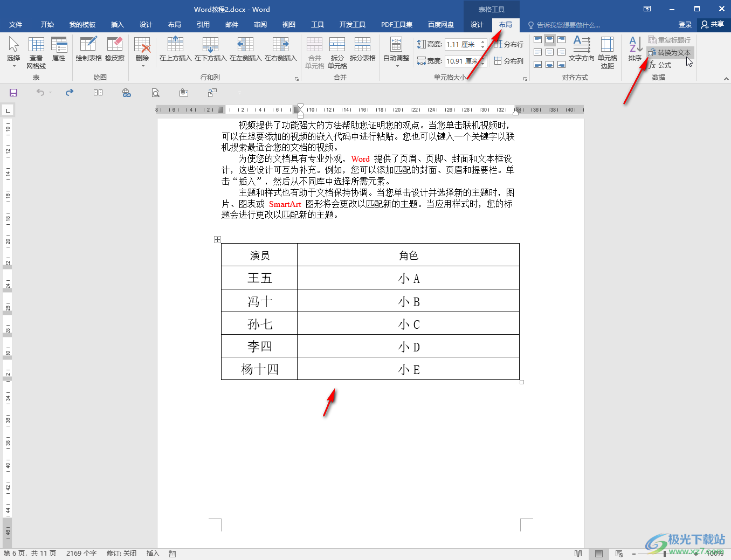
Task: Click Formula (公式) fx
Action: click(x=660, y=65)
